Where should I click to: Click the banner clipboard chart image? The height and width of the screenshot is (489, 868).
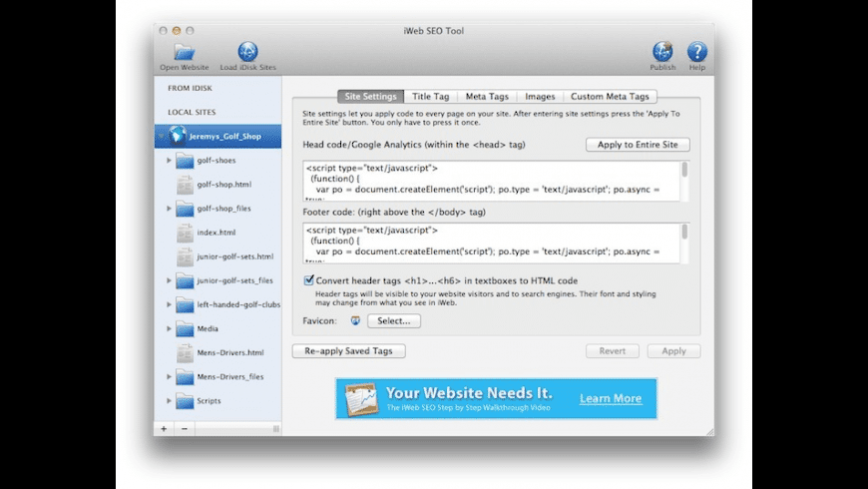click(361, 399)
